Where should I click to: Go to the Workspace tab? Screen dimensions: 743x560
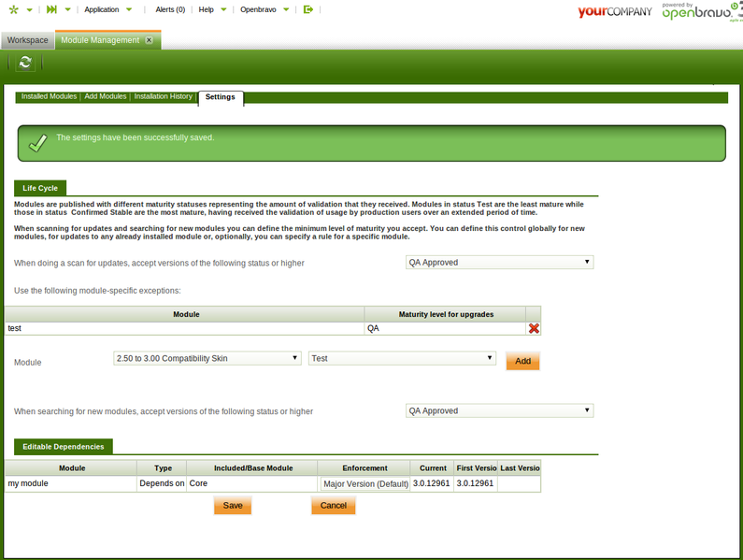pos(28,41)
